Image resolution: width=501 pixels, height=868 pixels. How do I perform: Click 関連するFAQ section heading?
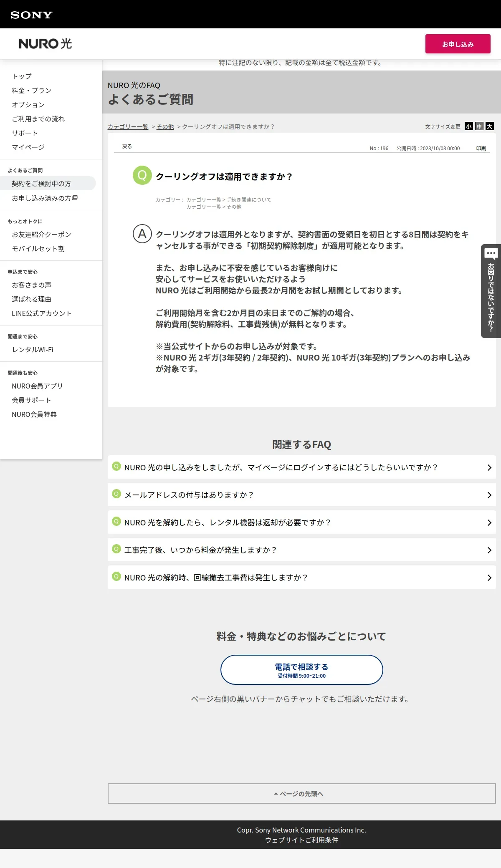(x=302, y=444)
